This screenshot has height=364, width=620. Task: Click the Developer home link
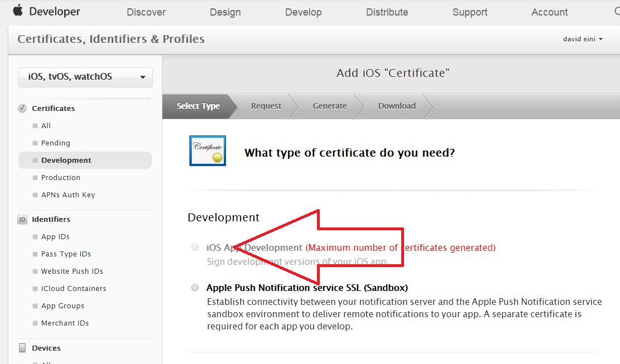(55, 12)
